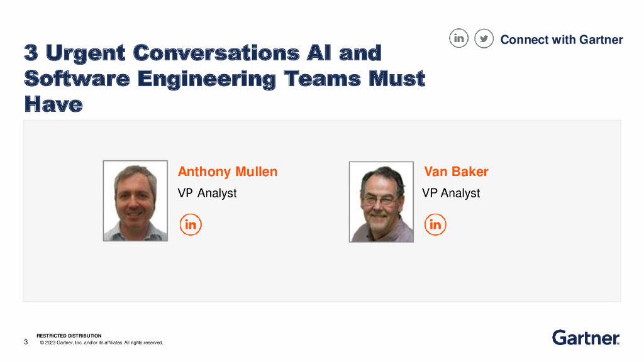This screenshot has width=644, height=362.
Task: Click the LinkedIn icon beside Connect with Gartner
Action: coord(459,39)
